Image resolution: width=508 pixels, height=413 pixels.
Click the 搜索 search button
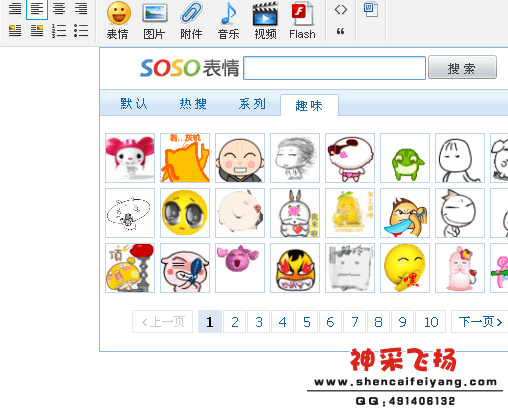462,68
